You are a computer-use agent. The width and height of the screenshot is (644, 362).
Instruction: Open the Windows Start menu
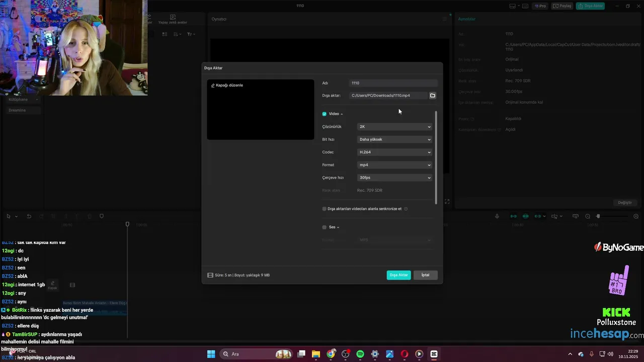(211, 354)
